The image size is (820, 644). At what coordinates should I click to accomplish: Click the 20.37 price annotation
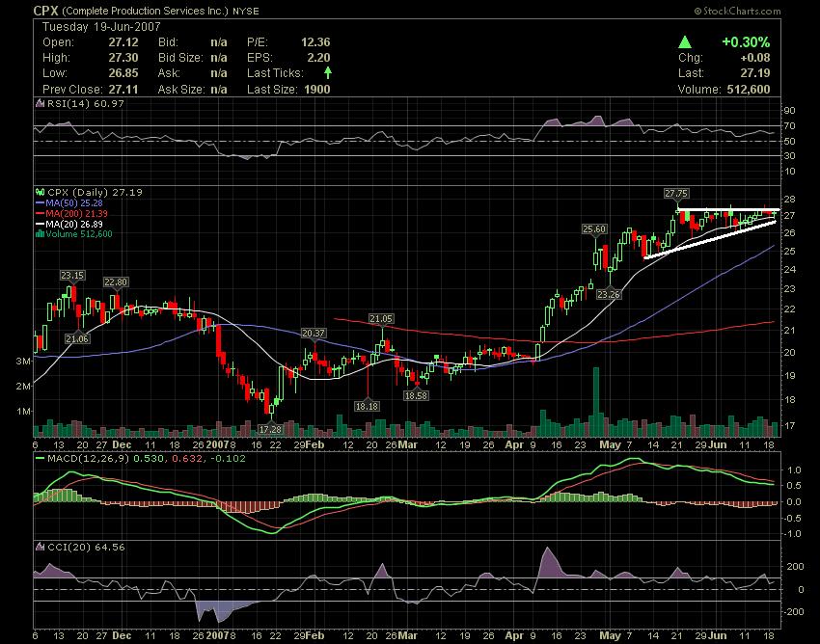click(x=314, y=333)
